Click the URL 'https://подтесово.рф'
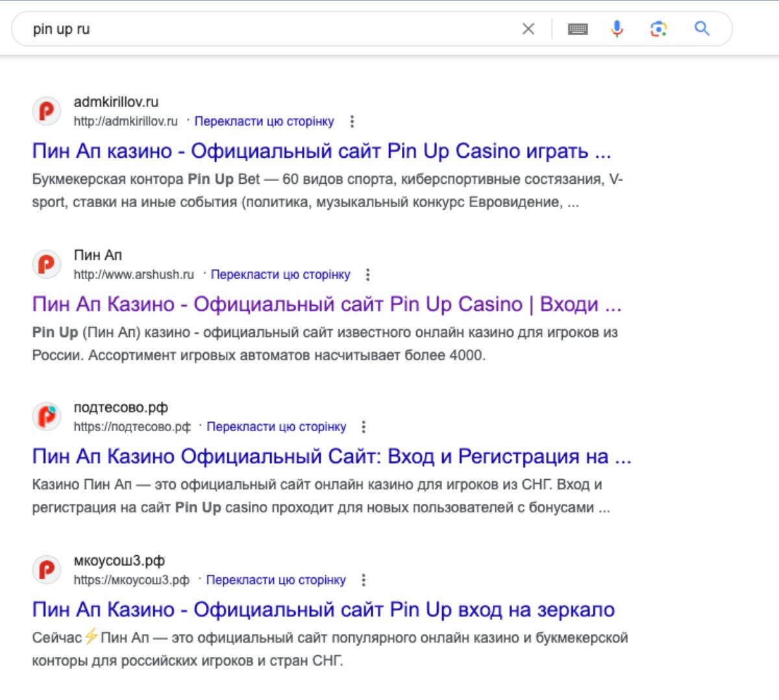Viewport: 779px width, 700px height. click(132, 427)
